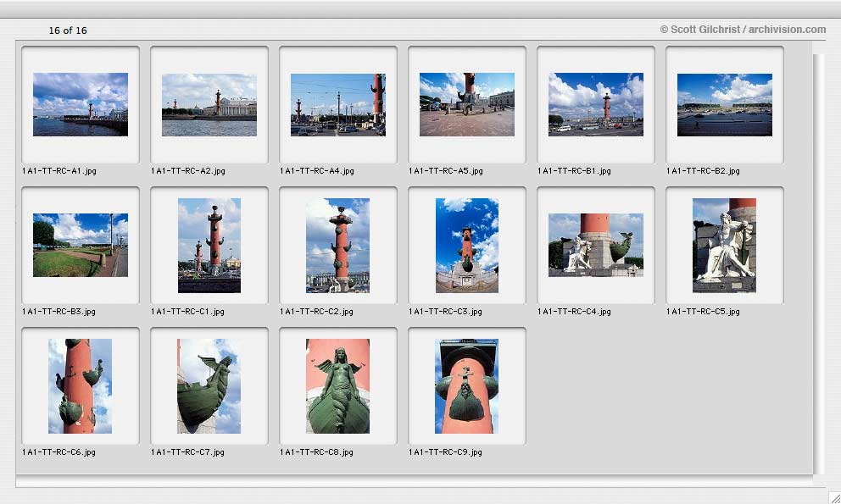Click the window resize grip corner
This screenshot has width=841, height=504.
[834, 497]
